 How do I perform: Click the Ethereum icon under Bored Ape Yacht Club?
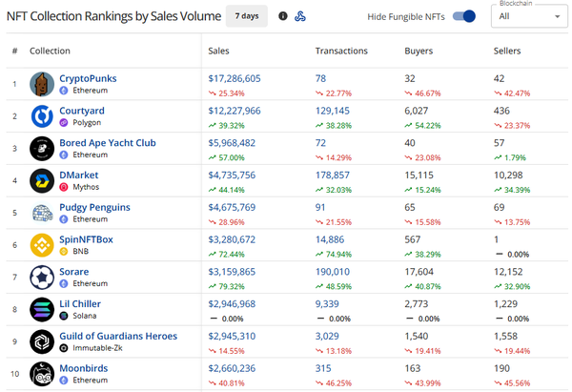(x=64, y=155)
